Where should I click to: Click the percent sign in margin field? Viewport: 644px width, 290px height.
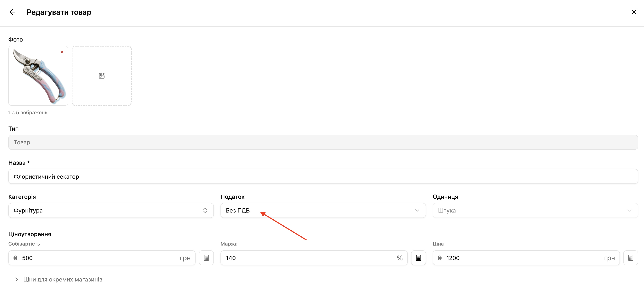pyautogui.click(x=399, y=258)
